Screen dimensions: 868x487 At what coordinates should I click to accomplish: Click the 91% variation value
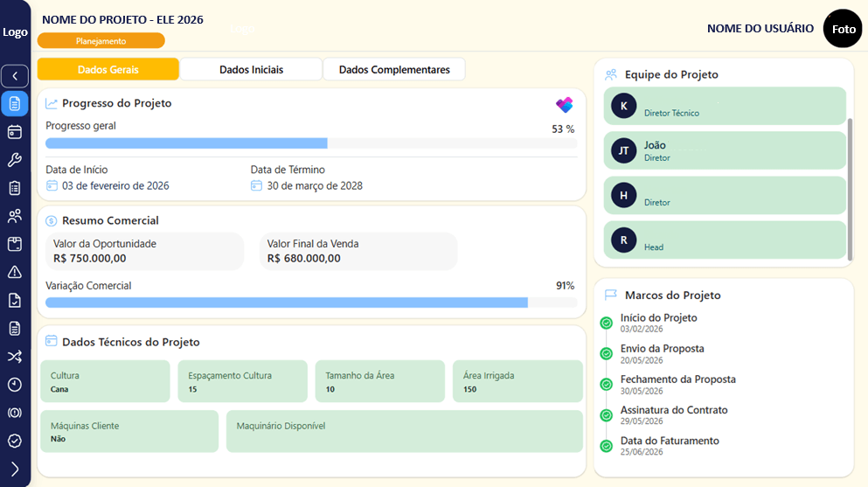566,286
